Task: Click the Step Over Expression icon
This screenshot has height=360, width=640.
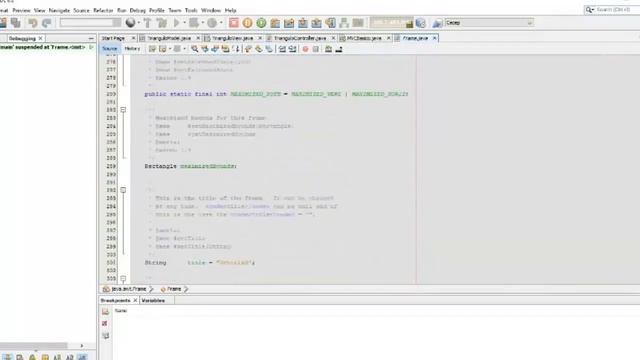Action: point(289,23)
